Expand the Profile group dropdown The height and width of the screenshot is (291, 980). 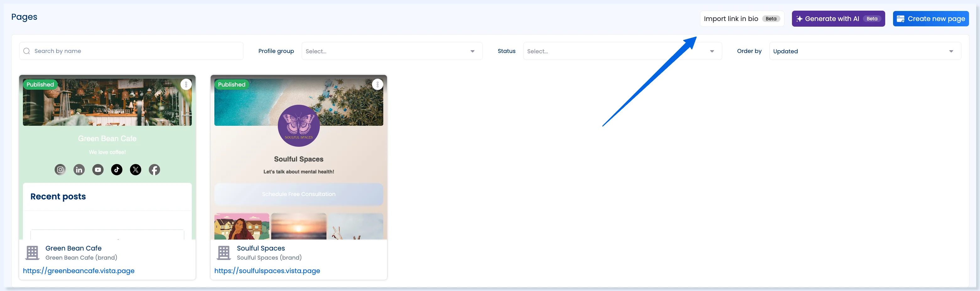pos(392,51)
